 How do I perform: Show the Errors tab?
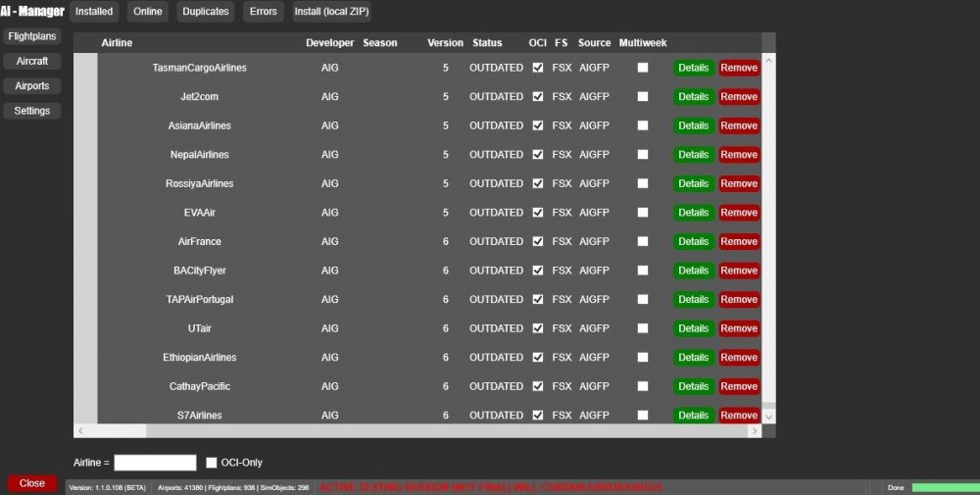263,12
